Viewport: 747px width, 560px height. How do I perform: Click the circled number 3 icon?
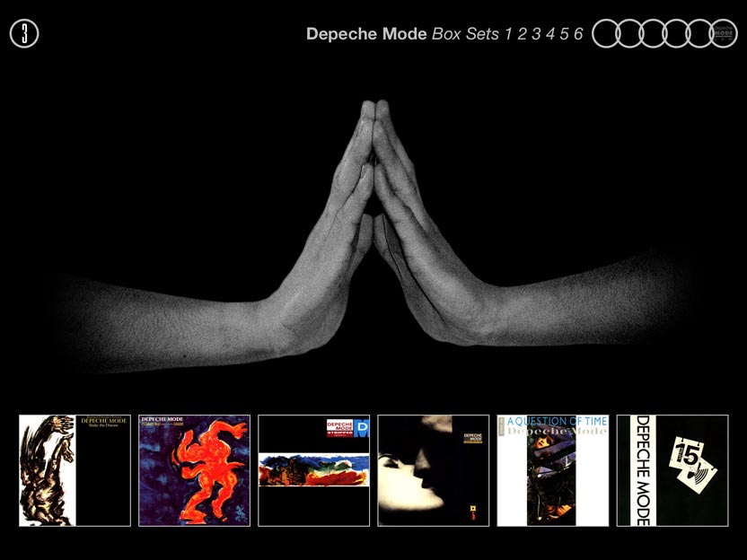[x=24, y=34]
